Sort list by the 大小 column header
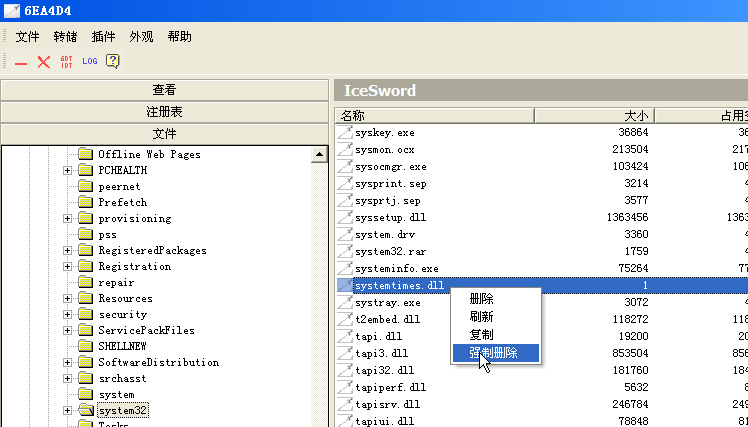The width and height of the screenshot is (748, 427). coord(594,115)
